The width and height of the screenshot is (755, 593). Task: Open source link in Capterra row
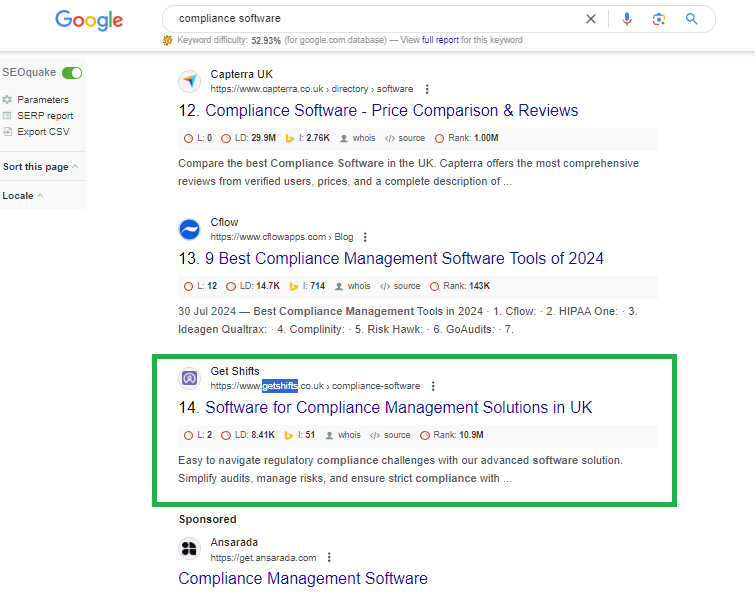[x=405, y=138]
